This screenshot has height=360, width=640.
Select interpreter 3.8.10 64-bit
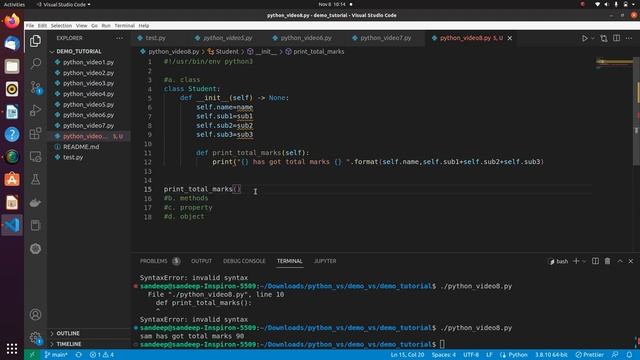551,355
